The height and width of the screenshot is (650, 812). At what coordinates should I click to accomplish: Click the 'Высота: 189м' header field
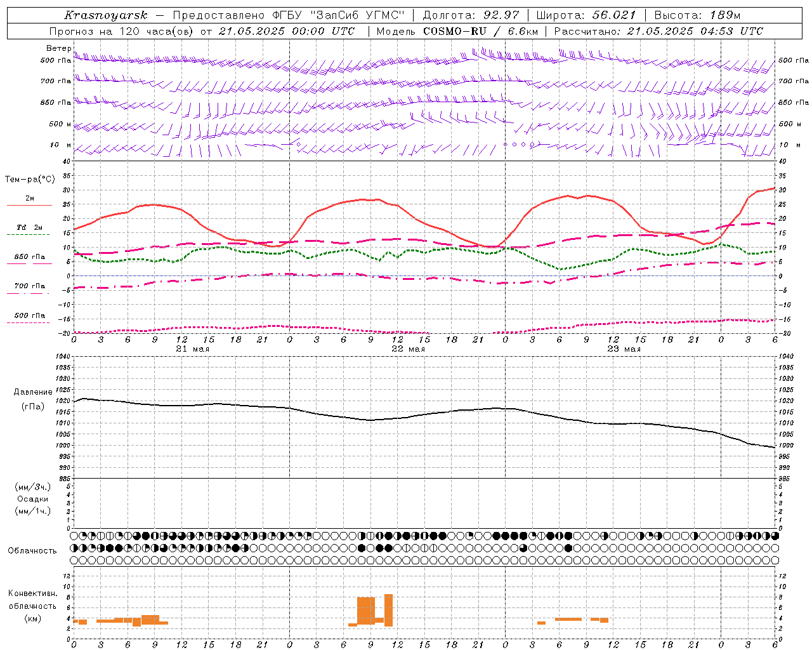point(697,15)
